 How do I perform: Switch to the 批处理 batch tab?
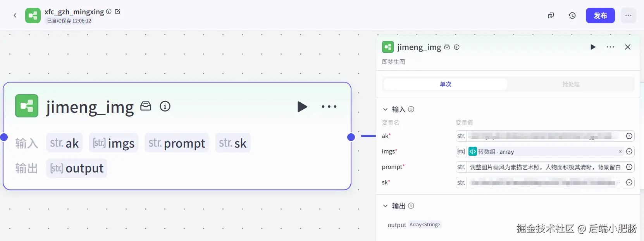(x=571, y=84)
